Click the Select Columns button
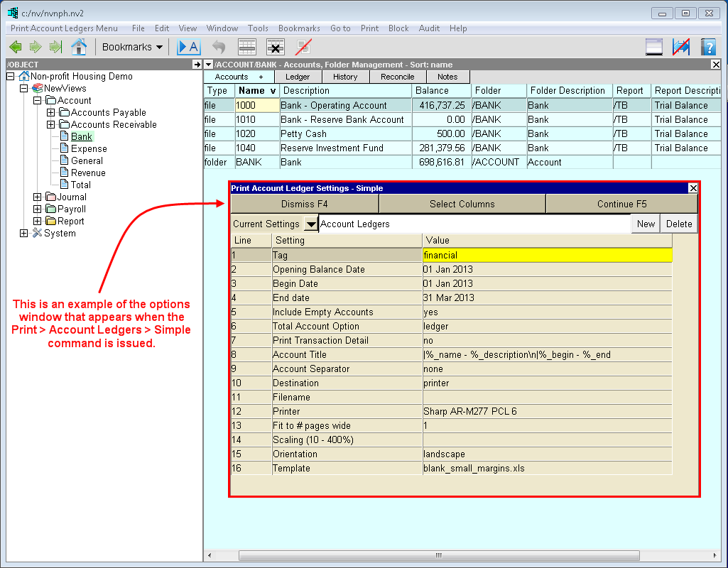728x568 pixels. [462, 204]
